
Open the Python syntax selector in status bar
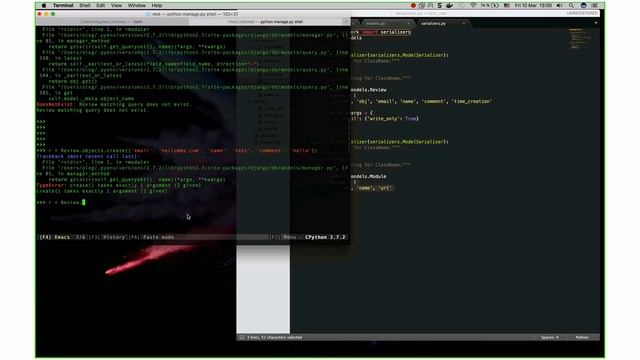click(582, 338)
